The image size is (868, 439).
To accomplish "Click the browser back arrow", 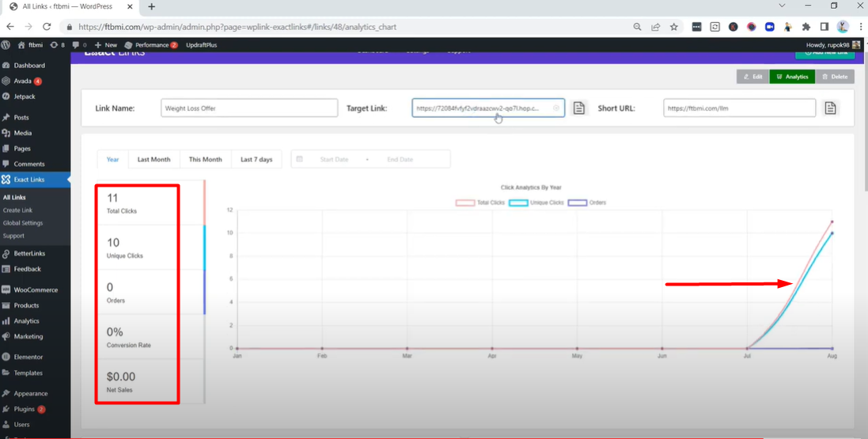I will click(10, 27).
